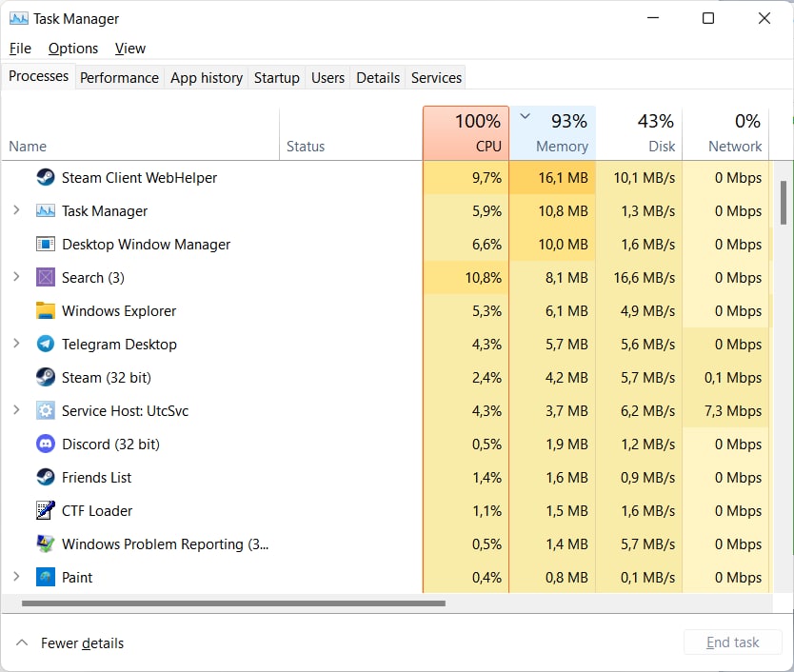Click the 4,9 MB/s disk value
The height and width of the screenshot is (672, 794).
tap(647, 311)
